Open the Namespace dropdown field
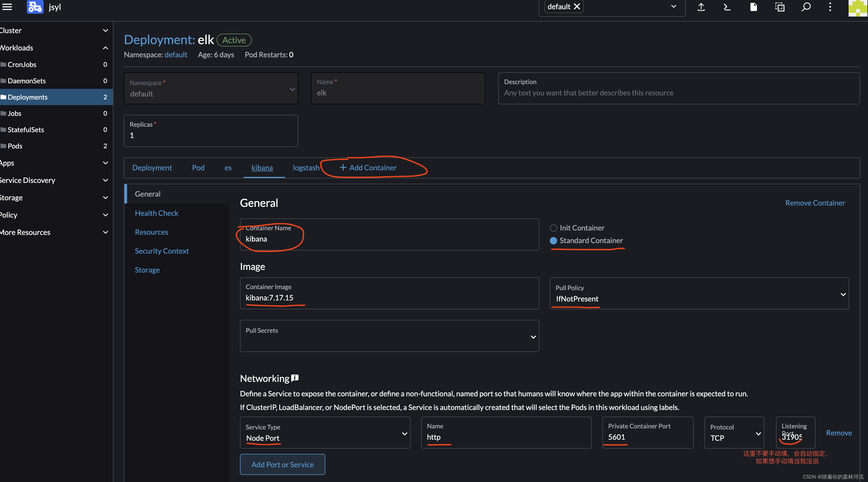 tap(211, 88)
